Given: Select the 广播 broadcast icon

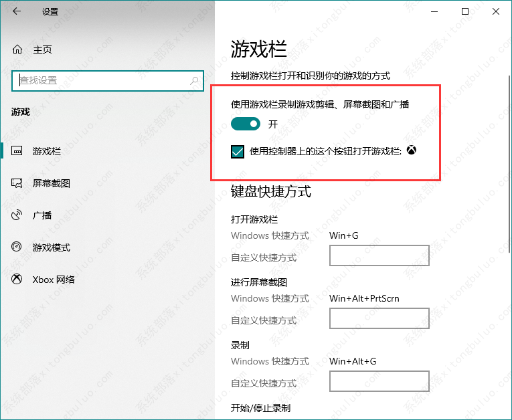Looking at the screenshot, I should tap(18, 215).
